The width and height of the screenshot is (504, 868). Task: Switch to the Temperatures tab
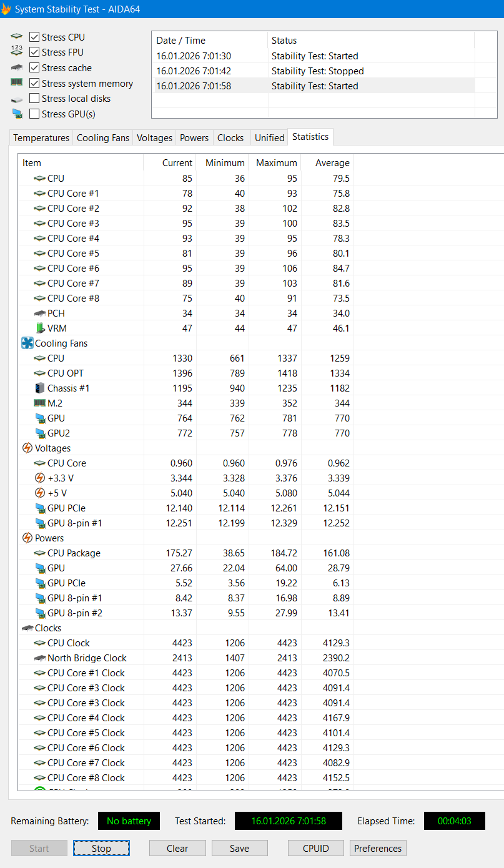tap(41, 138)
